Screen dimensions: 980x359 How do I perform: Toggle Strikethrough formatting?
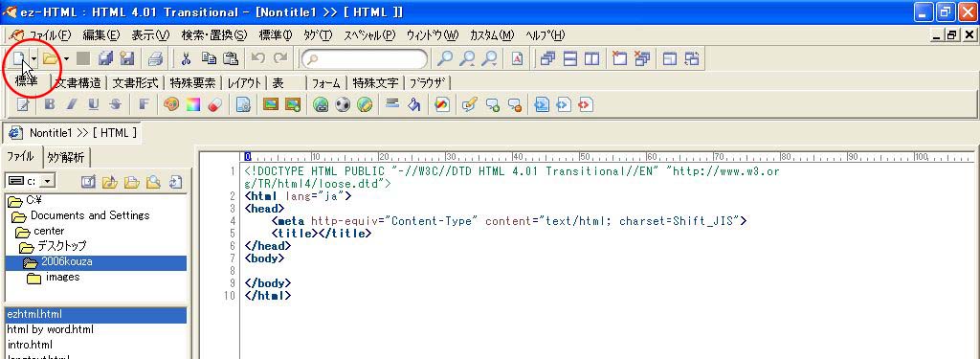[x=115, y=104]
